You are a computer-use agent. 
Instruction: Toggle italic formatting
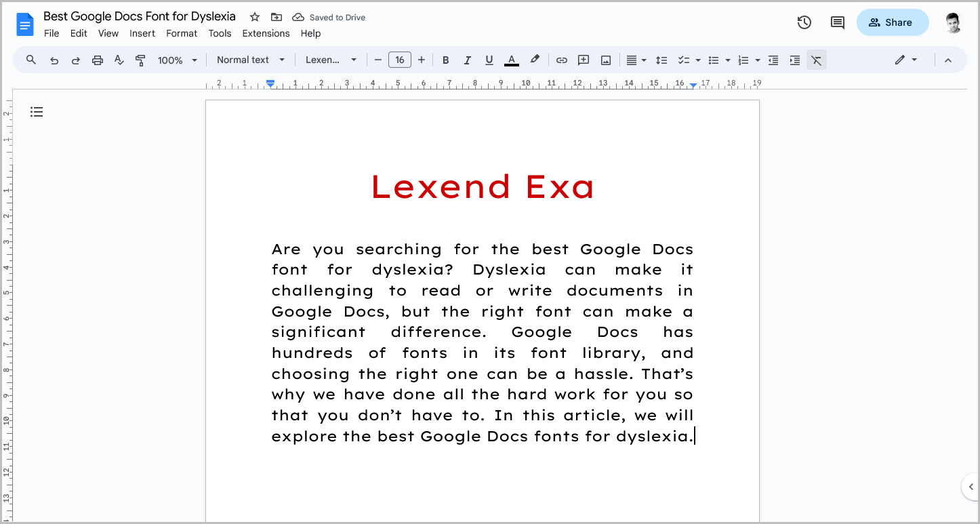tap(467, 60)
